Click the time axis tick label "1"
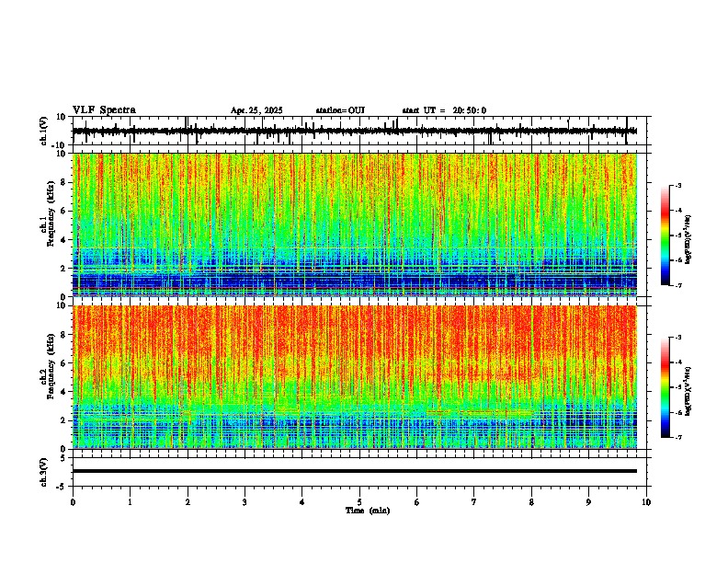Viewport: 728px width, 563px height. pyautogui.click(x=130, y=502)
